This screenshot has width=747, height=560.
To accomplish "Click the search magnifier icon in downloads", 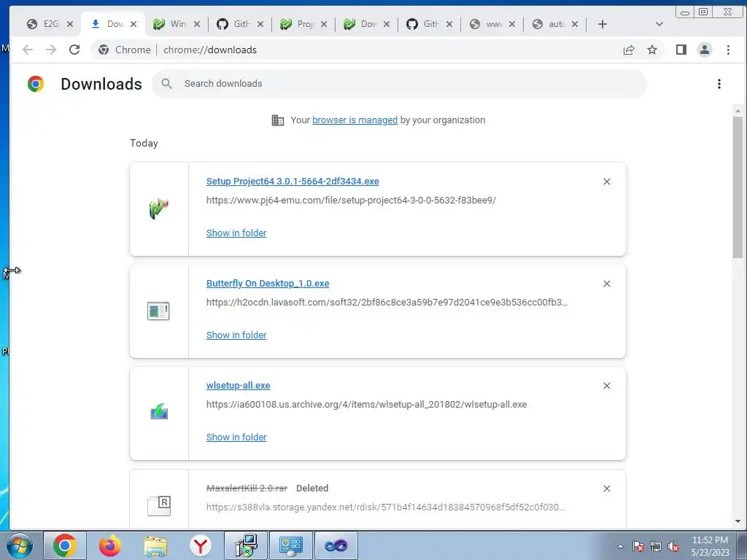I will (166, 84).
